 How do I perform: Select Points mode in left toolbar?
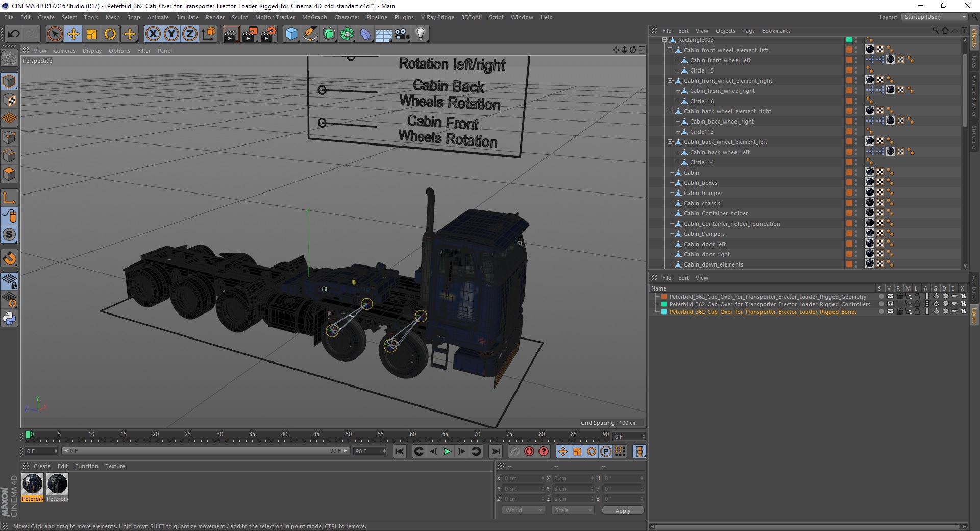click(9, 137)
